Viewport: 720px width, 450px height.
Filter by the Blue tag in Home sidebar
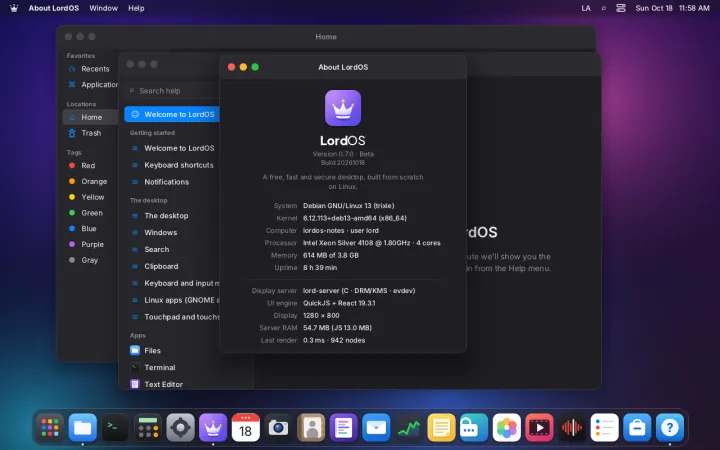pyautogui.click(x=90, y=228)
